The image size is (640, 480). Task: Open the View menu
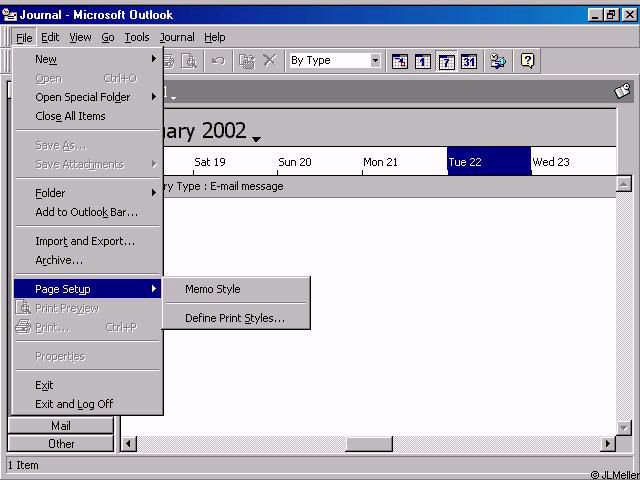click(x=80, y=38)
